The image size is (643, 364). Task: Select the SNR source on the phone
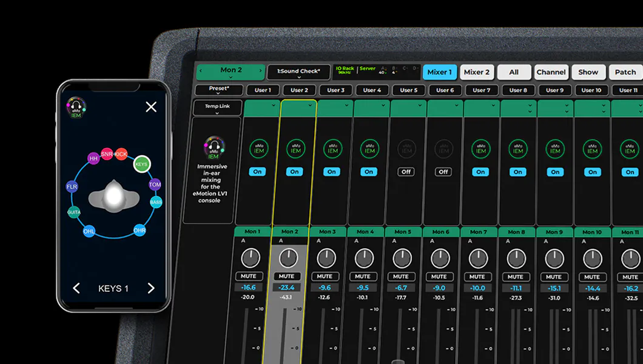tap(107, 154)
